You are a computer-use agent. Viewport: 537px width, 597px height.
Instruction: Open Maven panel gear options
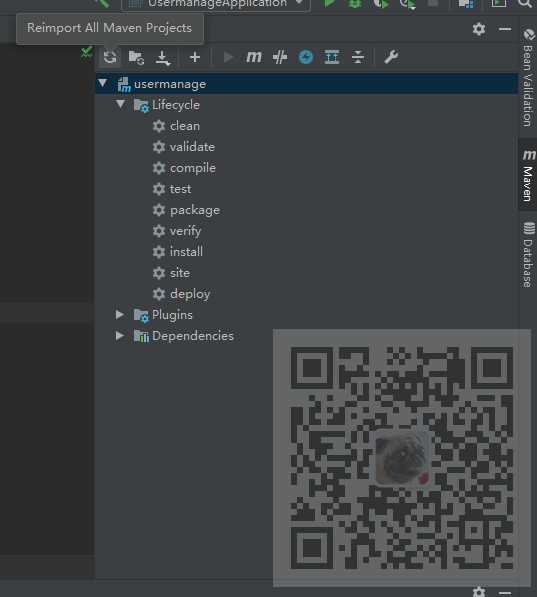(x=479, y=29)
